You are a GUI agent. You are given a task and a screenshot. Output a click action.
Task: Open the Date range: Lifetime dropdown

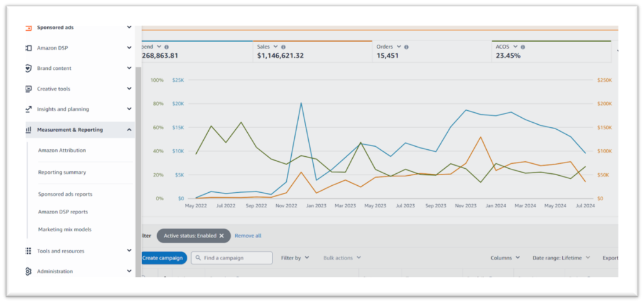562,258
